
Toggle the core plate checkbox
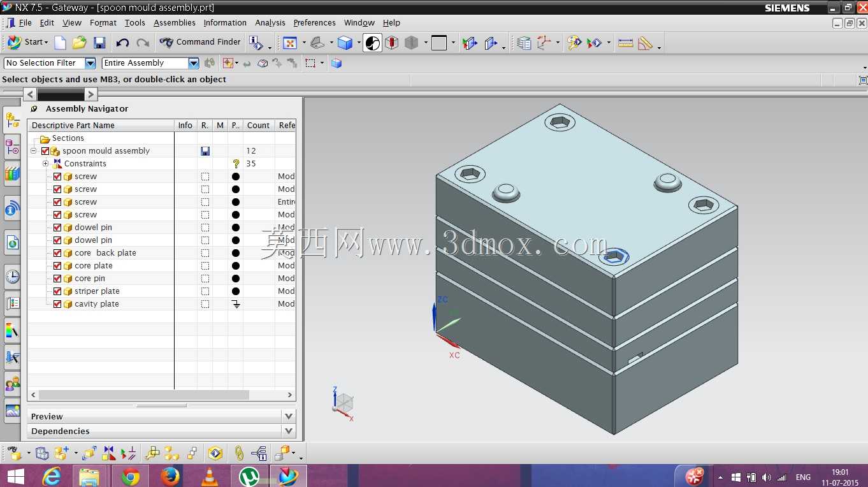57,266
